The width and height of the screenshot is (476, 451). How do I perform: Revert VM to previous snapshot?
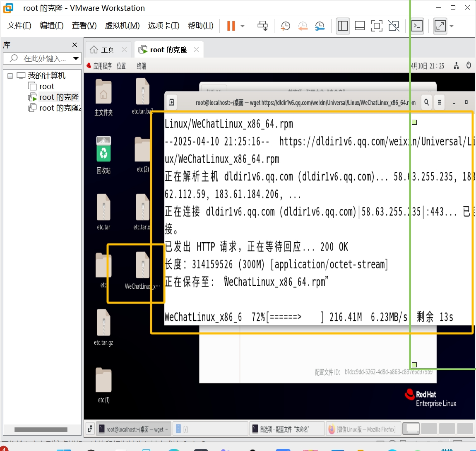302,26
